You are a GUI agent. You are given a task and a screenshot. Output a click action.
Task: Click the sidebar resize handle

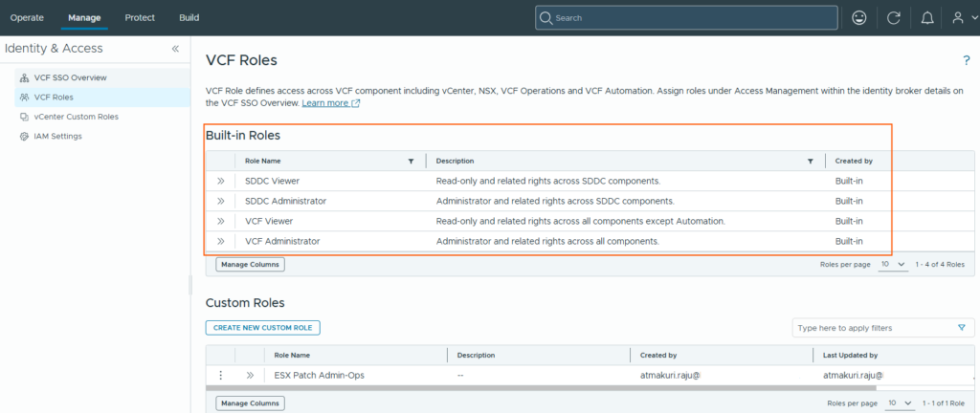click(x=190, y=285)
